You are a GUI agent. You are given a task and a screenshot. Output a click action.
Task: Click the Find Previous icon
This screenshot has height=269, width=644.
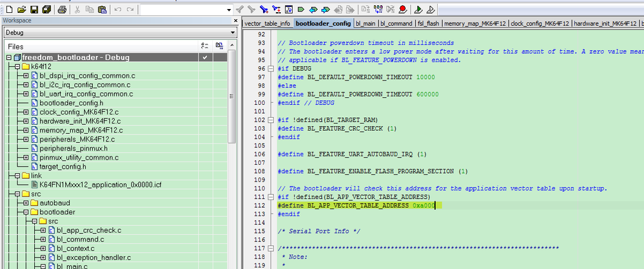(x=240, y=9)
